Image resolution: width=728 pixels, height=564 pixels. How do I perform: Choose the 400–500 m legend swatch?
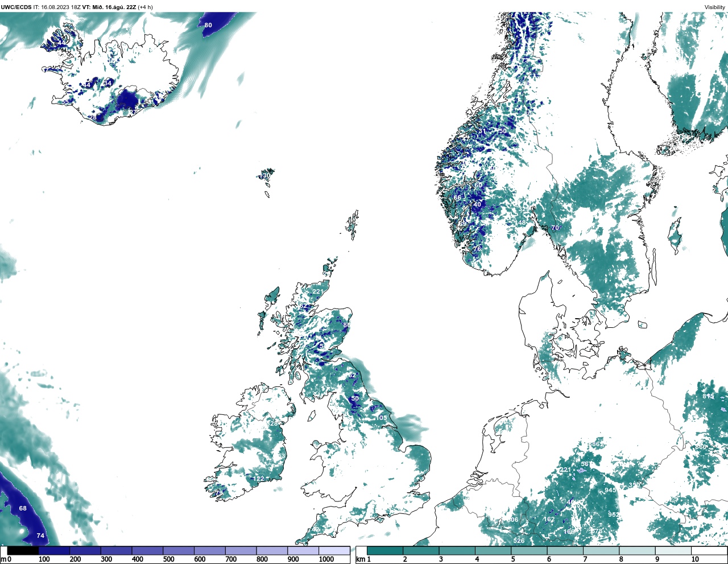(x=147, y=551)
